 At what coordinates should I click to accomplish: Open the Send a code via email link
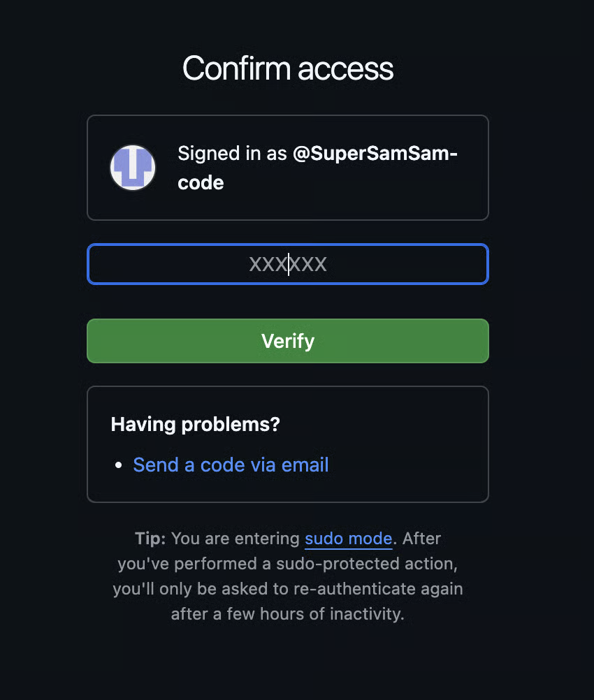[231, 465]
